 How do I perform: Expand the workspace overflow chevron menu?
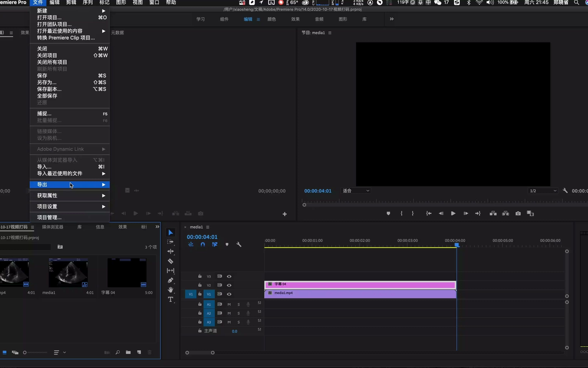point(392,19)
